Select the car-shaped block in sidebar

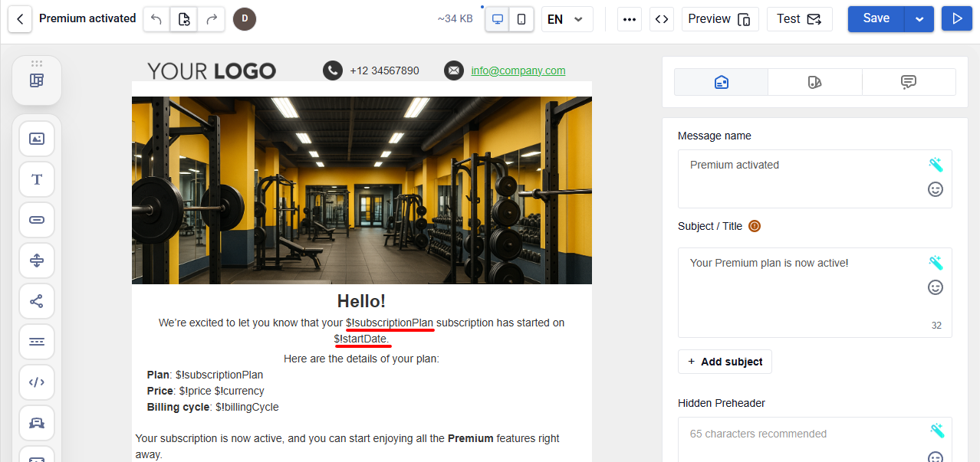pyautogui.click(x=37, y=423)
